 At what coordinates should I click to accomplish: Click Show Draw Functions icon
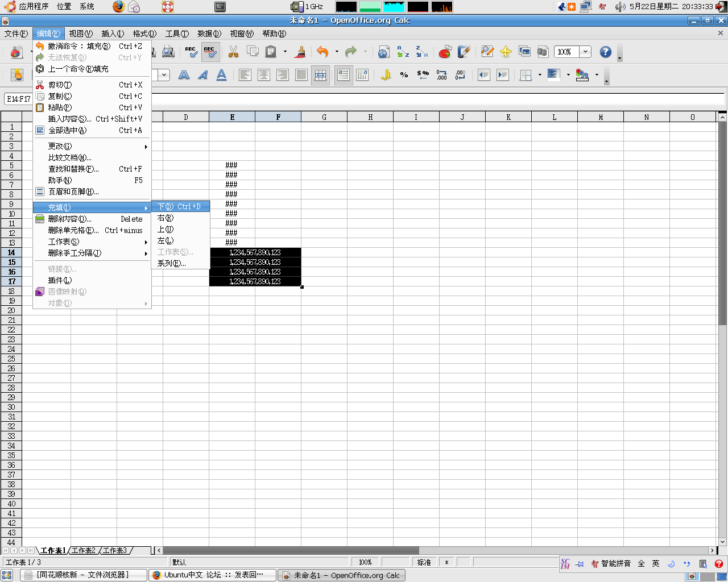click(464, 52)
